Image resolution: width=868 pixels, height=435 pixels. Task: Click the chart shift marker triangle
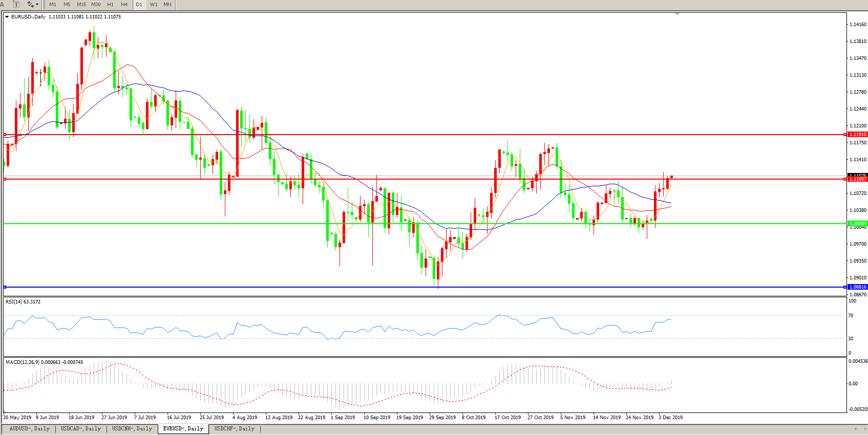click(x=678, y=14)
